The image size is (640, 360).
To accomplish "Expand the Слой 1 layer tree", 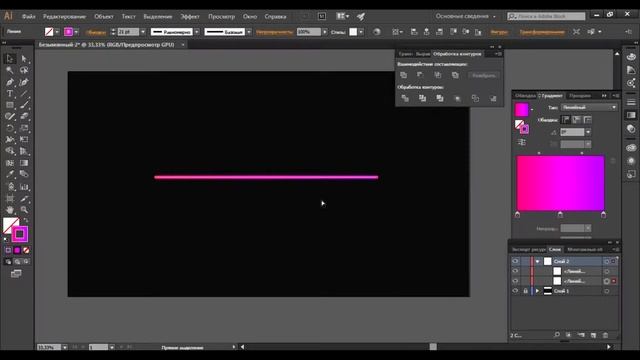I will click(x=538, y=291).
